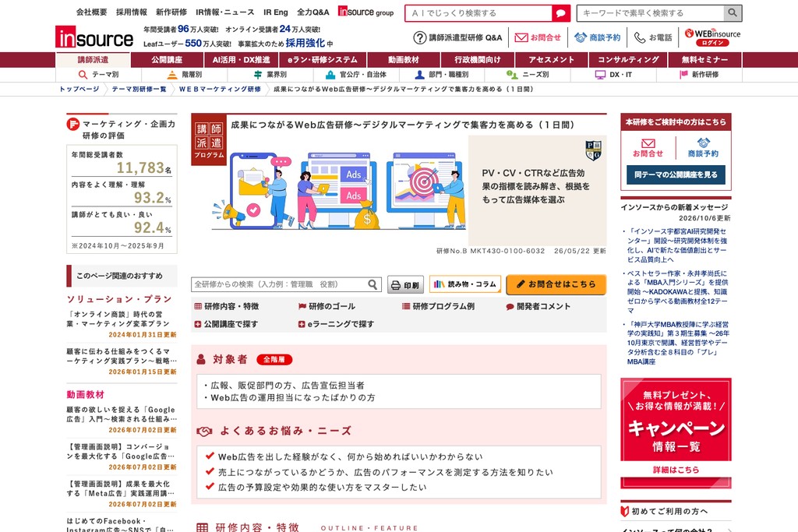Click the sidebar お問合せ envelope icon
The width and height of the screenshot is (798, 532).
(648, 143)
